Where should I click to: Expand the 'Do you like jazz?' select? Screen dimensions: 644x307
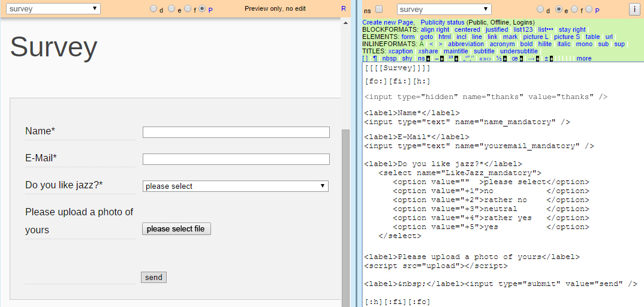pyautogui.click(x=236, y=186)
